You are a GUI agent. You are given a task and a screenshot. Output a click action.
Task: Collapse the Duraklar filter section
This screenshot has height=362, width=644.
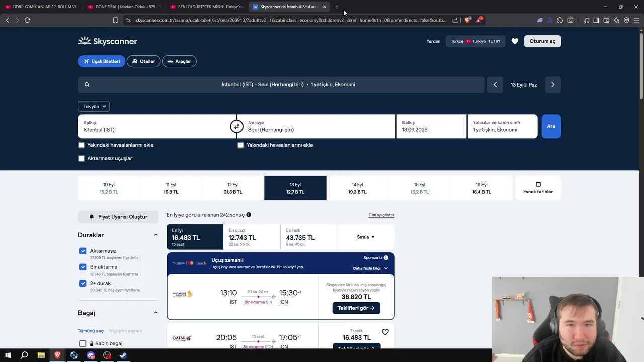click(155, 235)
